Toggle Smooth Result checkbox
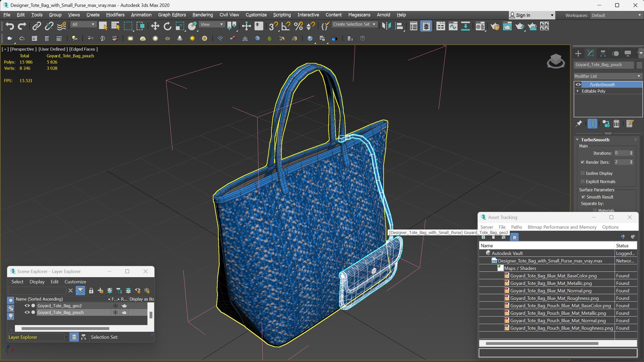The height and width of the screenshot is (362, 644). coord(583,197)
